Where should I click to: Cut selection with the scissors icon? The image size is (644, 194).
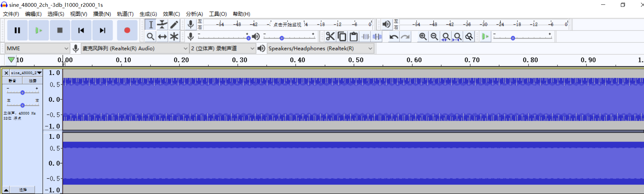pyautogui.click(x=330, y=36)
